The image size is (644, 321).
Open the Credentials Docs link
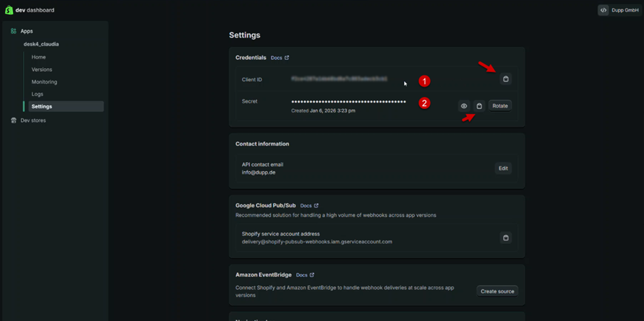click(x=279, y=58)
